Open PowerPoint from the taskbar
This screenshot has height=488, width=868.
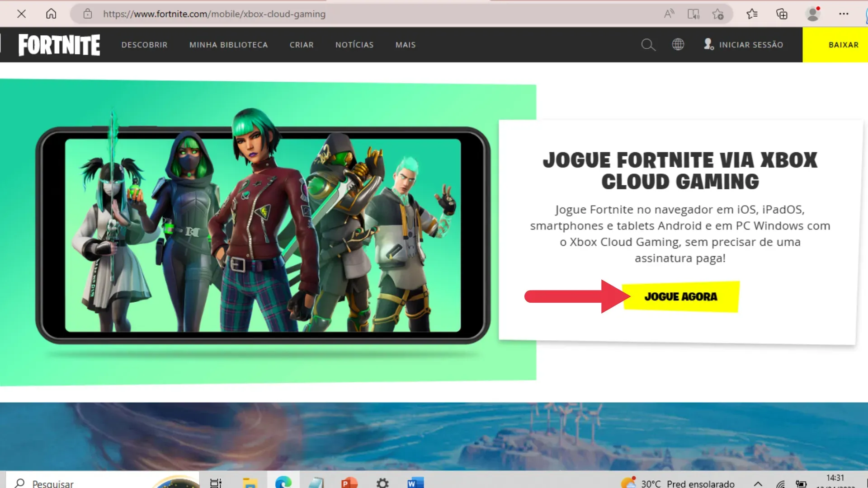coord(349,483)
